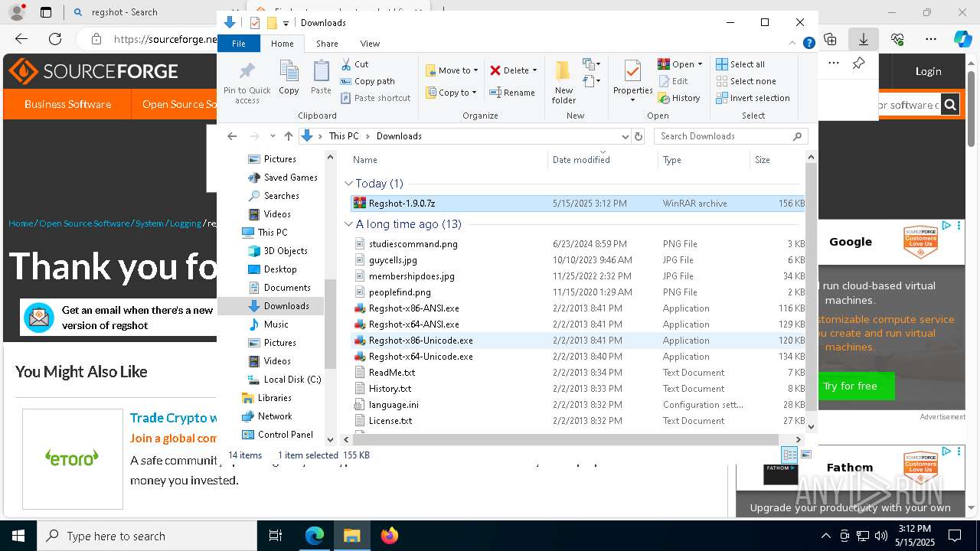This screenshot has height=551, width=980.
Task: Click Select none in ribbon
Action: [x=746, y=81]
